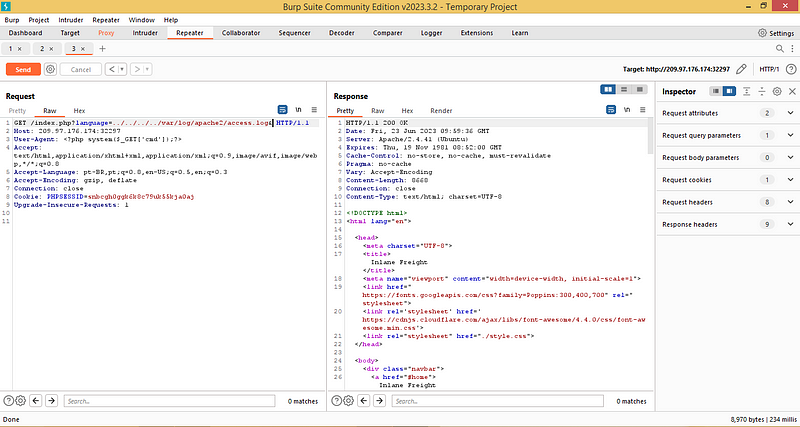800x427 pixels.
Task: Close the Inspector panel
Action: 792,91
